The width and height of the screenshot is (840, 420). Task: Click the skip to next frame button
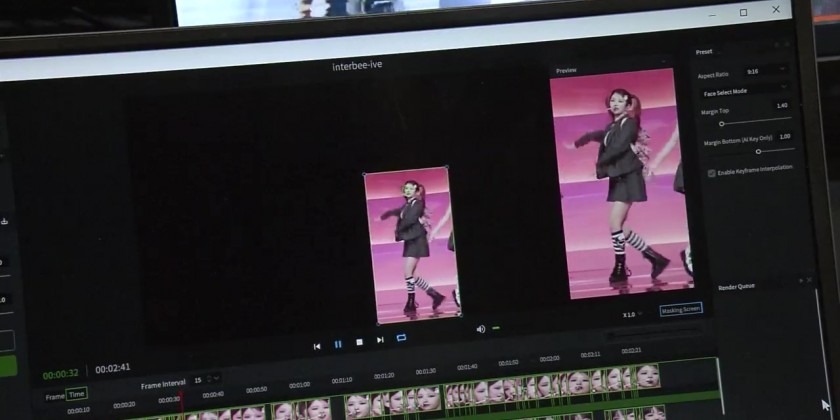(x=380, y=340)
